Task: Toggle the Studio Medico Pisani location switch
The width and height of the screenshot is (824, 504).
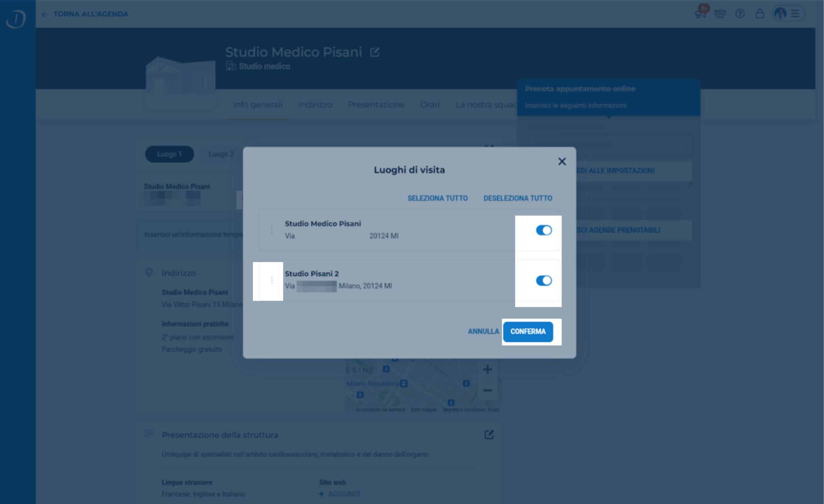Action: pyautogui.click(x=544, y=230)
